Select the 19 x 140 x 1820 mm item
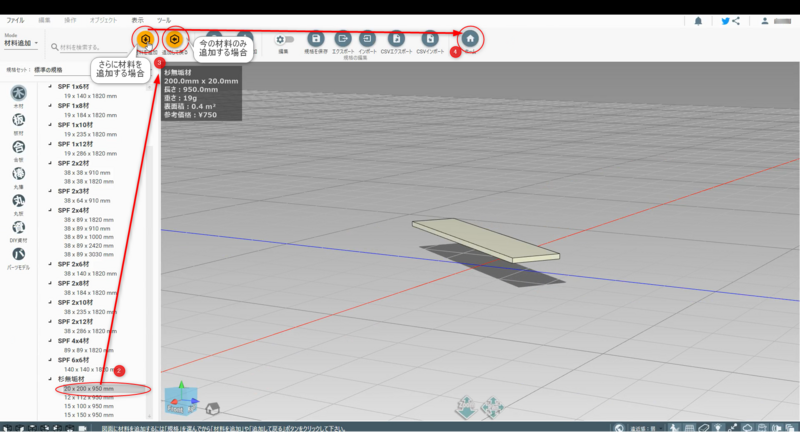 pos(90,96)
